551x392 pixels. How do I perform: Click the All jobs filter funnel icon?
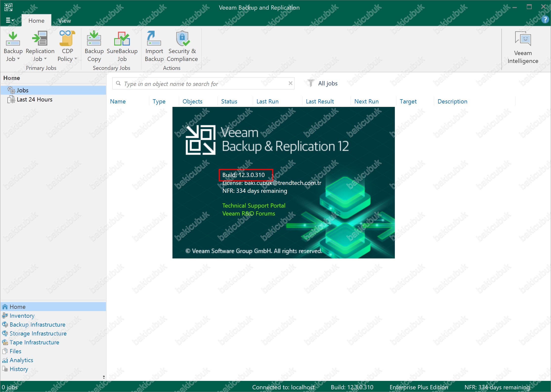311,83
